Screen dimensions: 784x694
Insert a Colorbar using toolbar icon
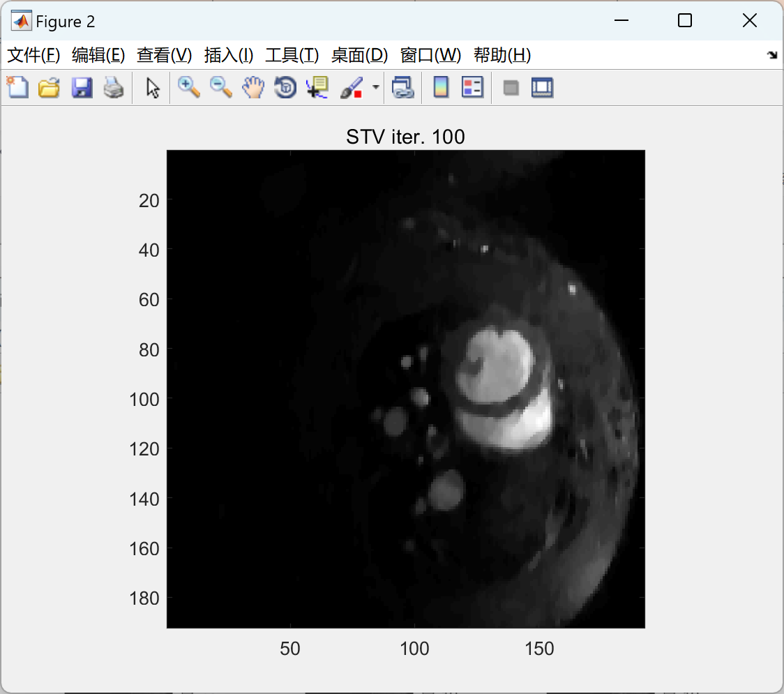point(441,87)
